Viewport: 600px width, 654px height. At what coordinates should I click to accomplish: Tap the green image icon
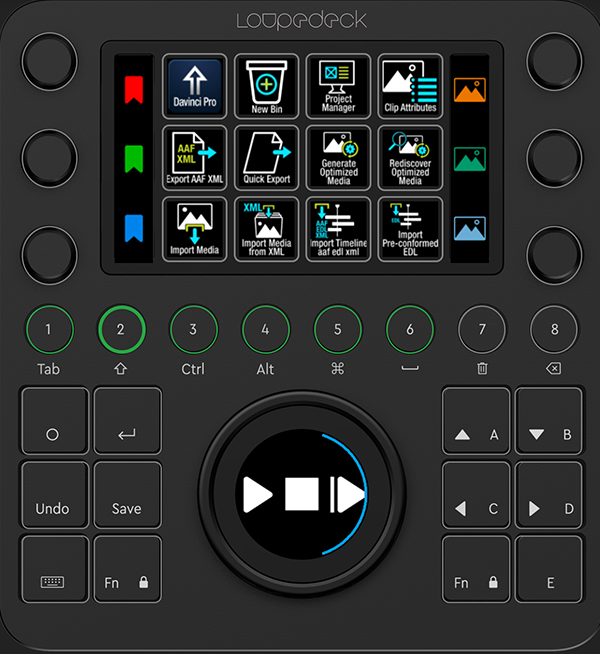click(469, 159)
